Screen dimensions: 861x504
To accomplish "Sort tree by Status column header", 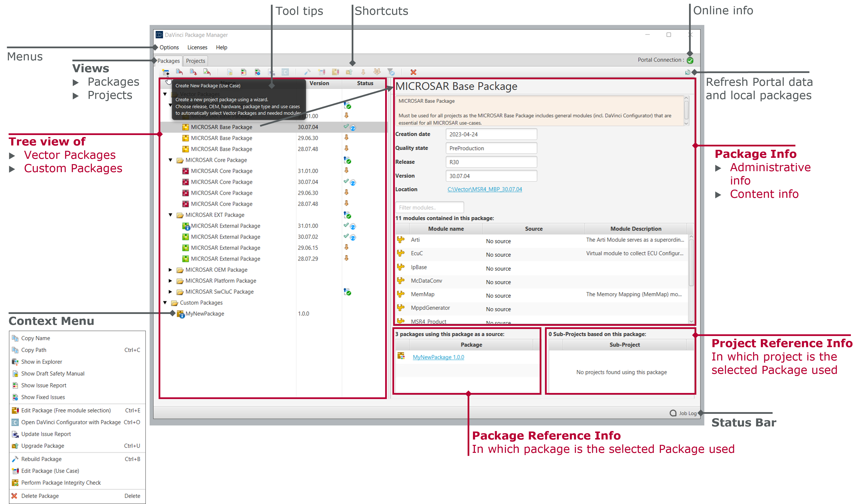I will [x=365, y=83].
